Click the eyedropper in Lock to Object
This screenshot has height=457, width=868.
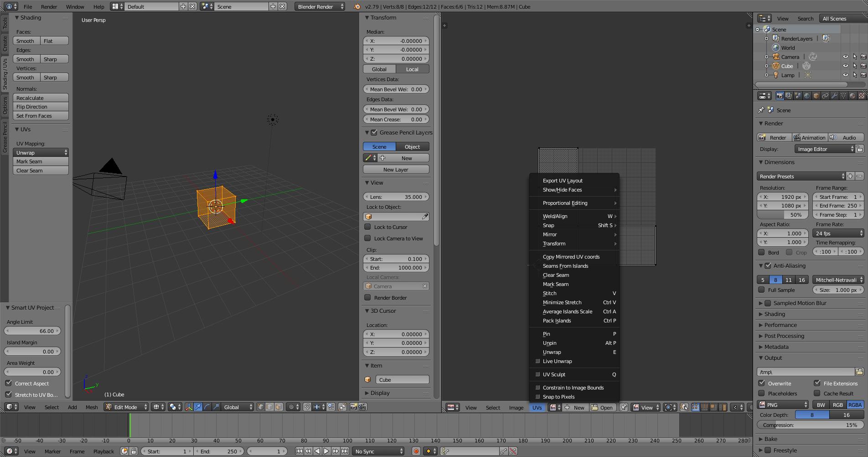click(425, 217)
